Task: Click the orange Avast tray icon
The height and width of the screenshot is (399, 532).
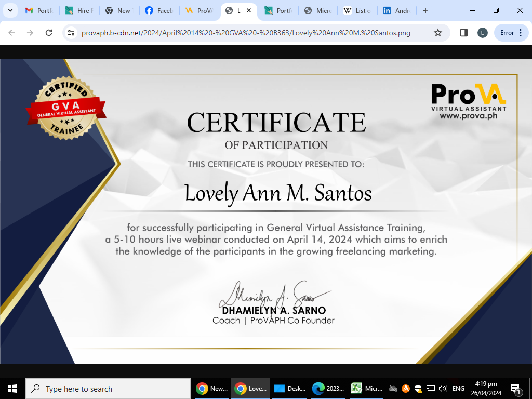Action: tap(405, 389)
